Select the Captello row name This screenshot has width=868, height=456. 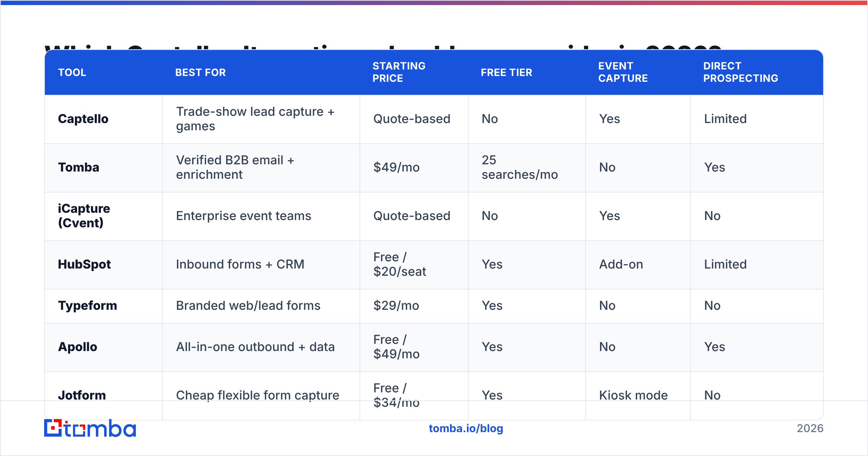[83, 119]
